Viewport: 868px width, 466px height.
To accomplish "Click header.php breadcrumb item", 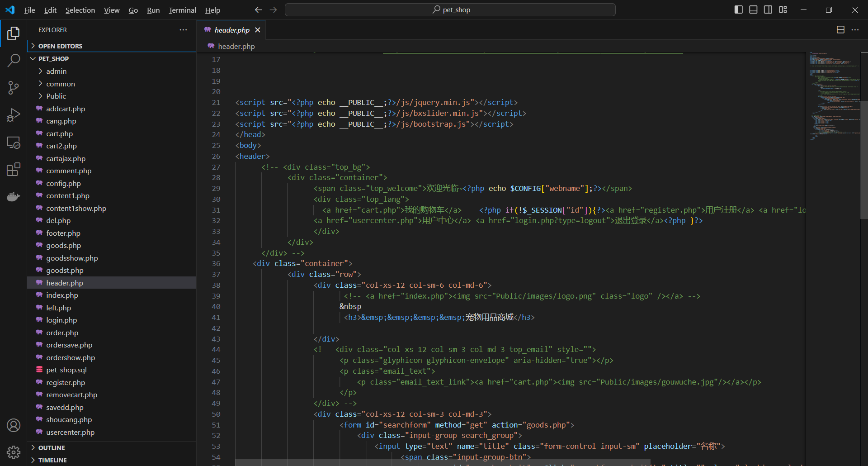I will 236,46.
